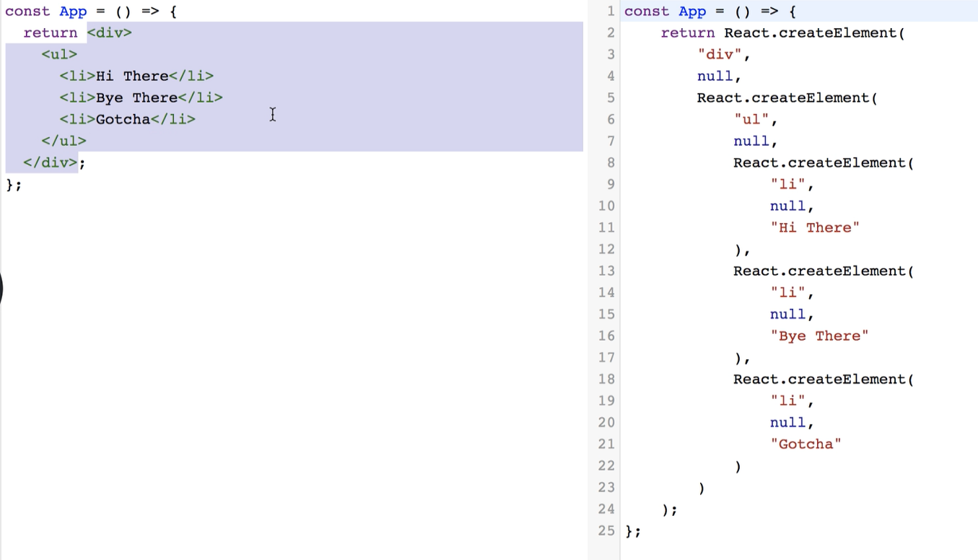Click 'React.createElement(' on line 13

point(824,271)
